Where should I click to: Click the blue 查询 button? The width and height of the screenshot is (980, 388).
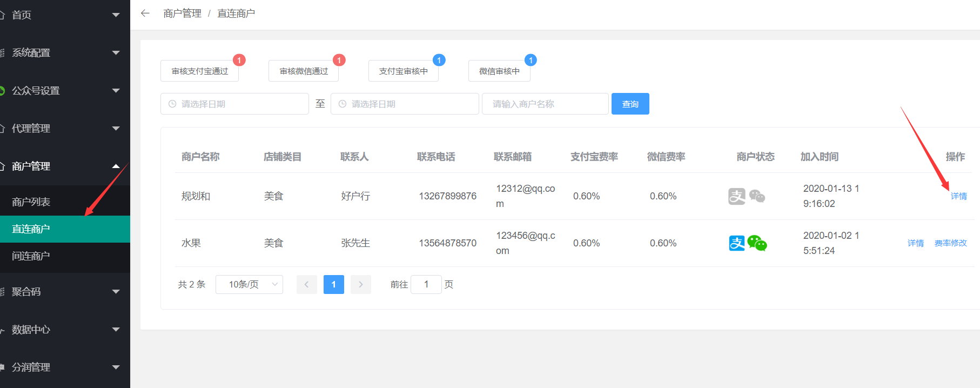[x=630, y=104]
